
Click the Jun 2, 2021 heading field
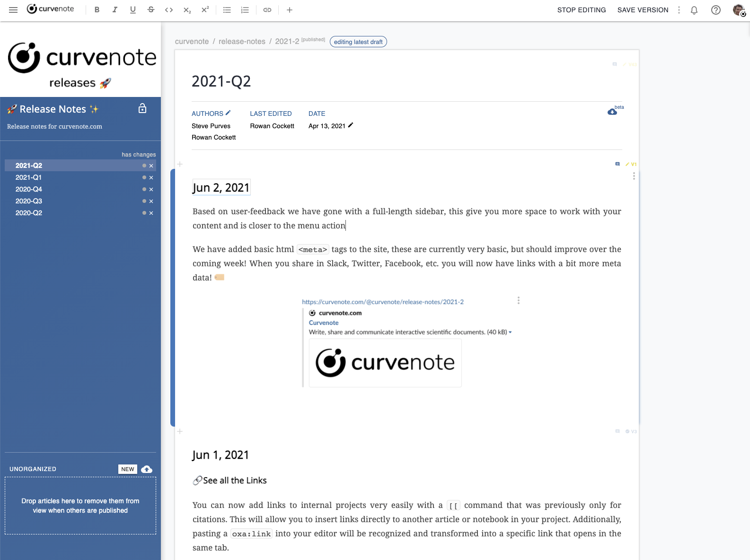click(x=221, y=188)
